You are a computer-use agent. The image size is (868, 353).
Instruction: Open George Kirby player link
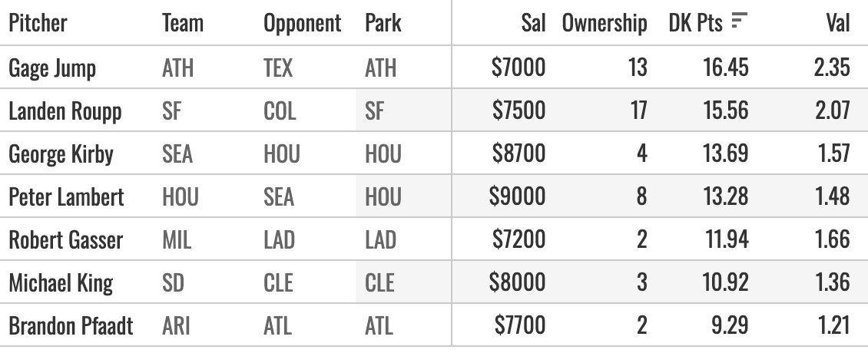61,153
